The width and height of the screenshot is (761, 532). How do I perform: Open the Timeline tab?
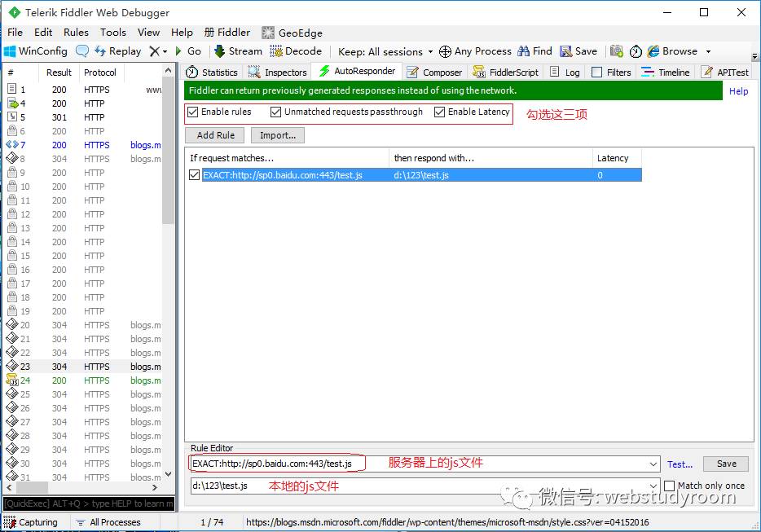(x=666, y=72)
